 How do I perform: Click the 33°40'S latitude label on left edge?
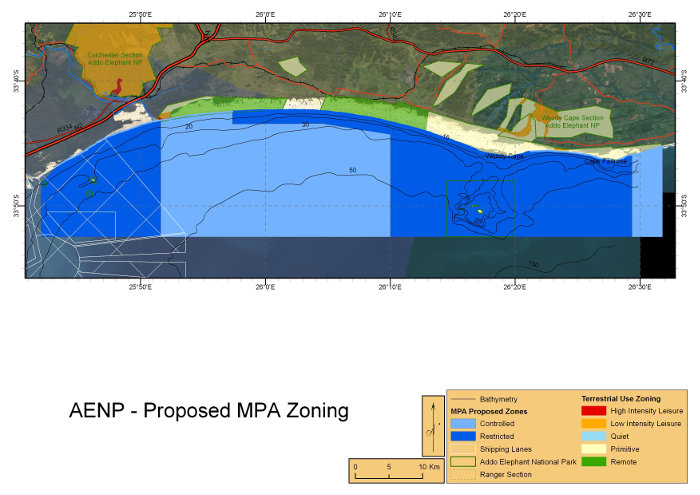[17, 81]
